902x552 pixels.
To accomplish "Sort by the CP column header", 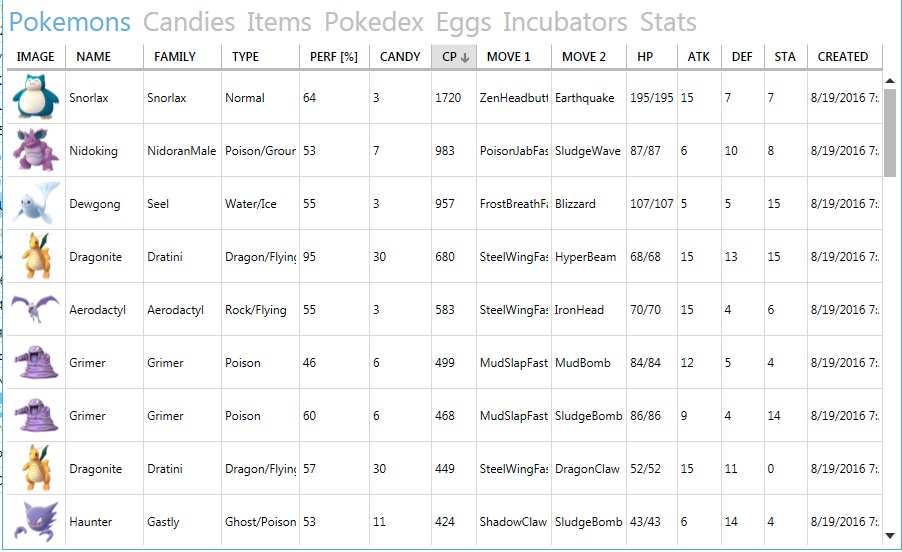I will [454, 56].
